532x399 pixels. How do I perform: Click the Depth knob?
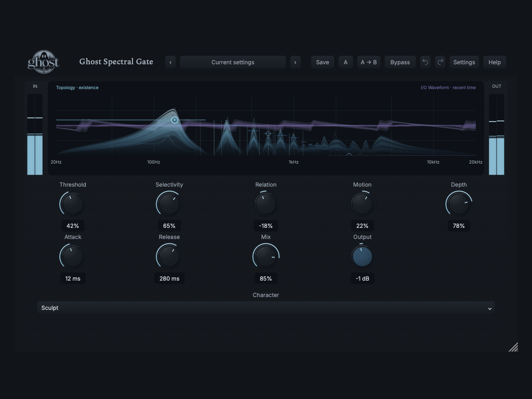(459, 204)
